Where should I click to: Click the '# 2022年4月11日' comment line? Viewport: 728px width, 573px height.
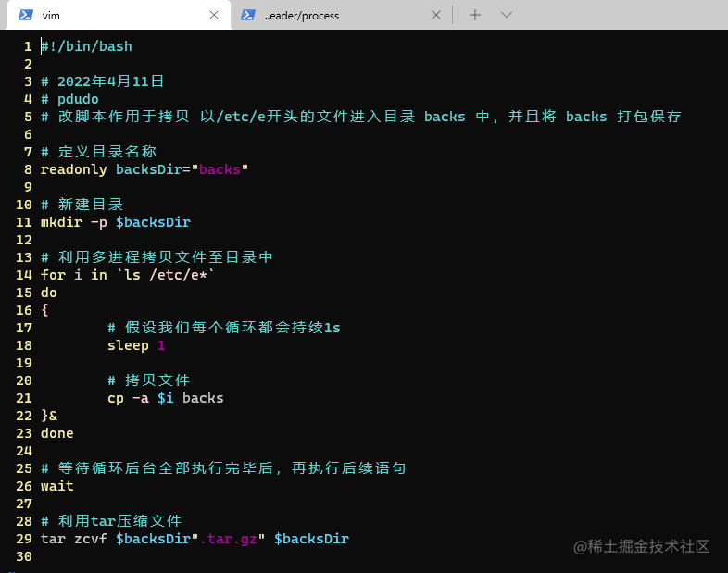(103, 81)
